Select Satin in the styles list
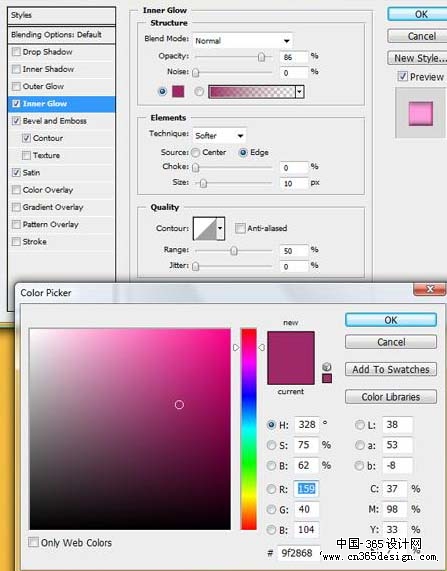This screenshot has height=571, width=447. [31, 173]
